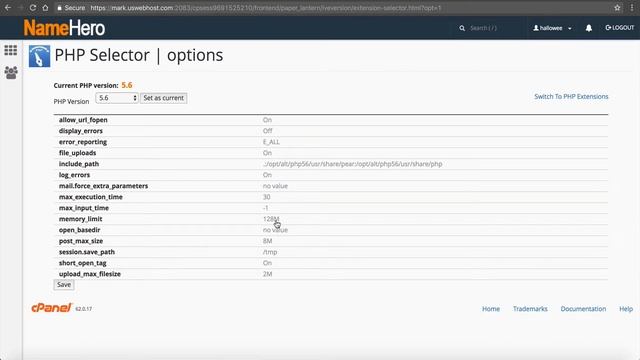
Task: Click the memory_limit option label
Action: pyautogui.click(x=80, y=219)
